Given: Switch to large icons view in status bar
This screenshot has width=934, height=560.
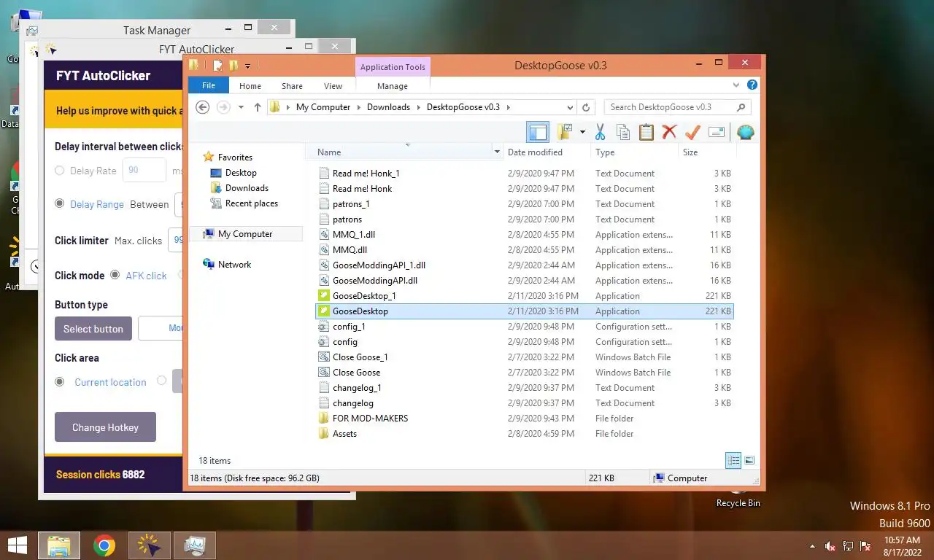Looking at the screenshot, I should (x=749, y=460).
